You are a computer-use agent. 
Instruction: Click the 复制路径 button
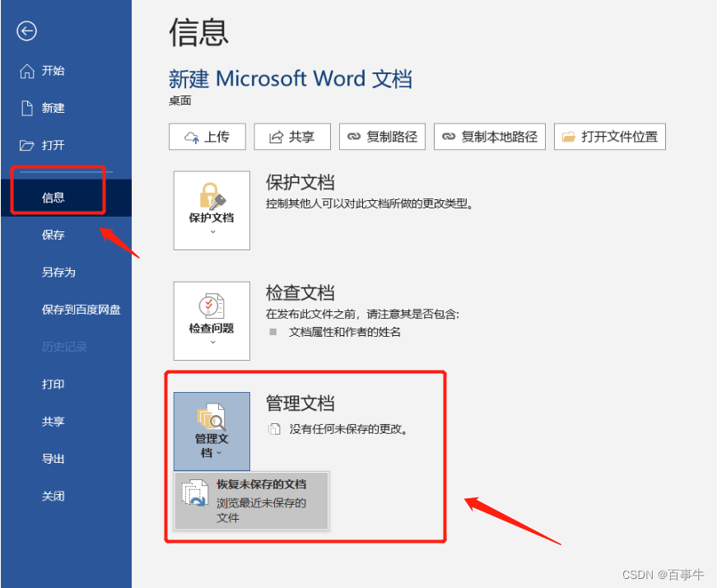pyautogui.click(x=382, y=137)
